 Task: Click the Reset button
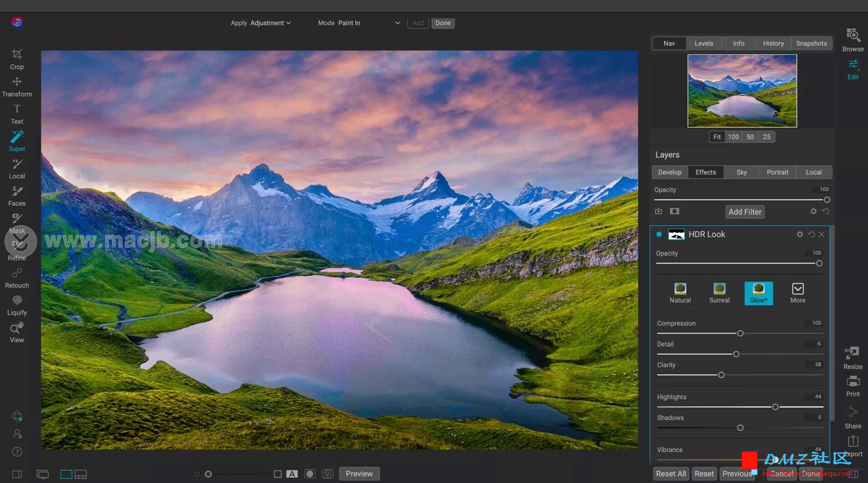pos(704,474)
